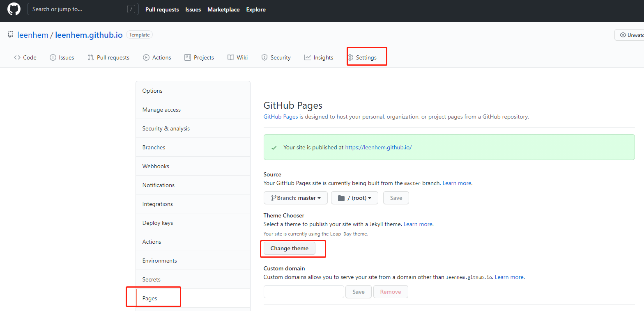Viewport: 644px width, 311px height.
Task: Click Pull requests in top navigation
Action: point(162,9)
